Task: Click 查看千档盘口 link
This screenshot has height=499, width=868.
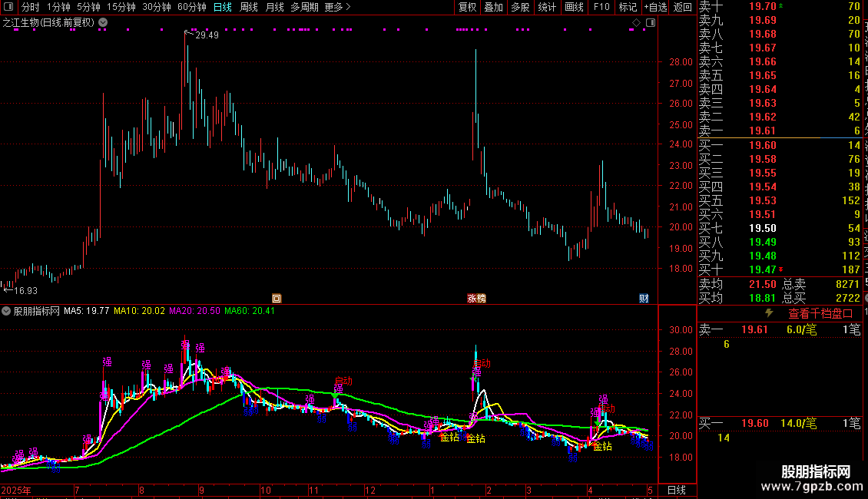Action: (x=820, y=314)
